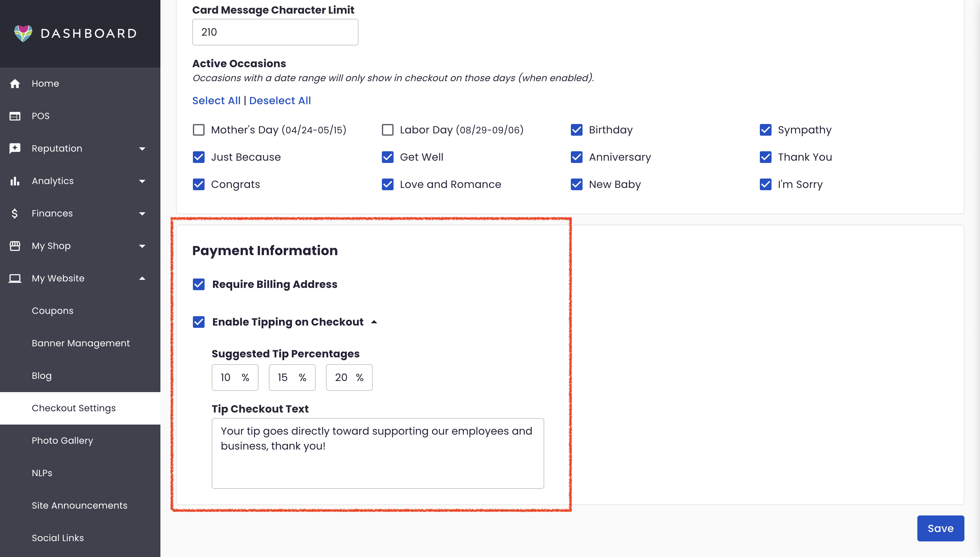Expand the My Shop submenu arrow
The width and height of the screenshot is (980, 557).
[142, 246]
